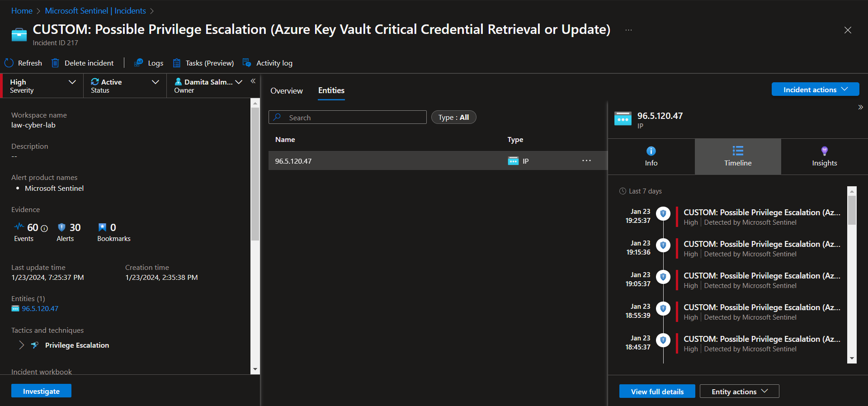
Task: Open the Info tab of entity panel
Action: pyautogui.click(x=651, y=156)
